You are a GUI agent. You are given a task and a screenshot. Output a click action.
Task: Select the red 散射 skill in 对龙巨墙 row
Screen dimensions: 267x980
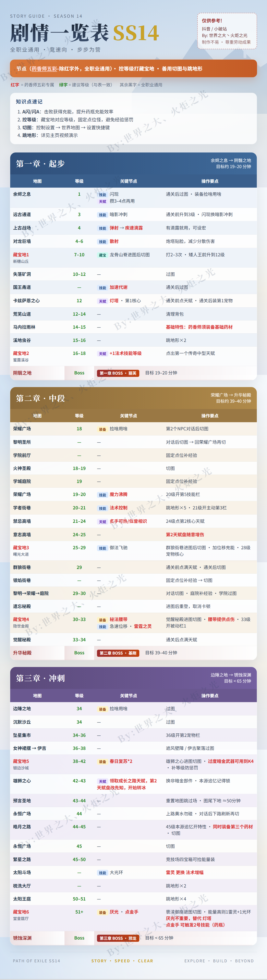114,241
